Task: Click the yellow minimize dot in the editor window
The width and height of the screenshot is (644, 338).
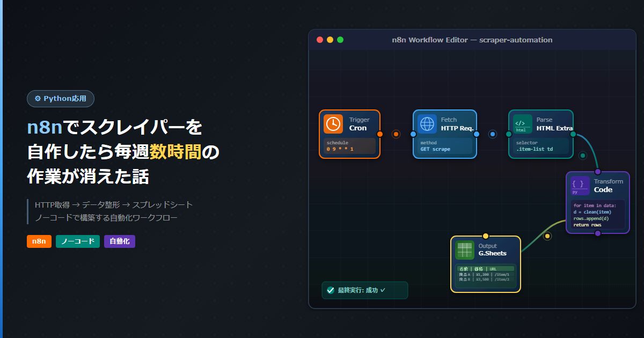Action: (x=330, y=40)
